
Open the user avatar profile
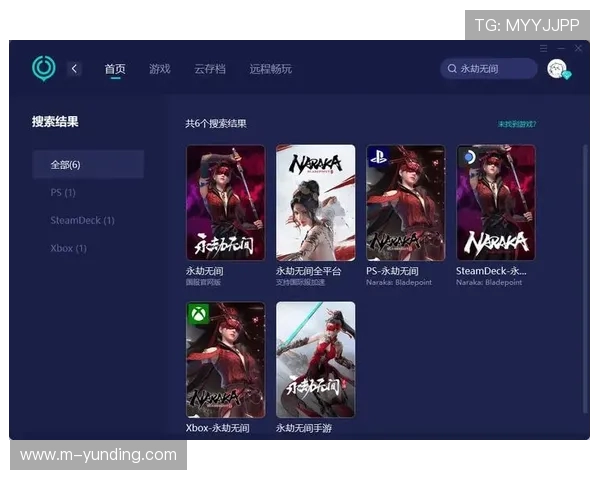coord(557,69)
